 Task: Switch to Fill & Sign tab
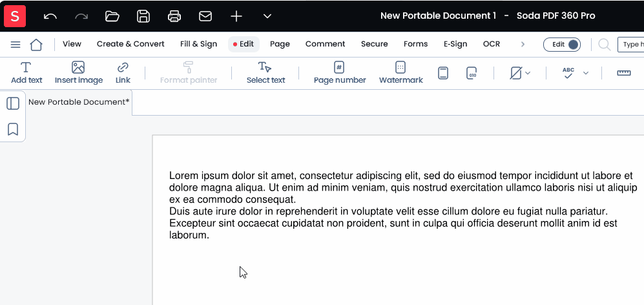point(198,44)
